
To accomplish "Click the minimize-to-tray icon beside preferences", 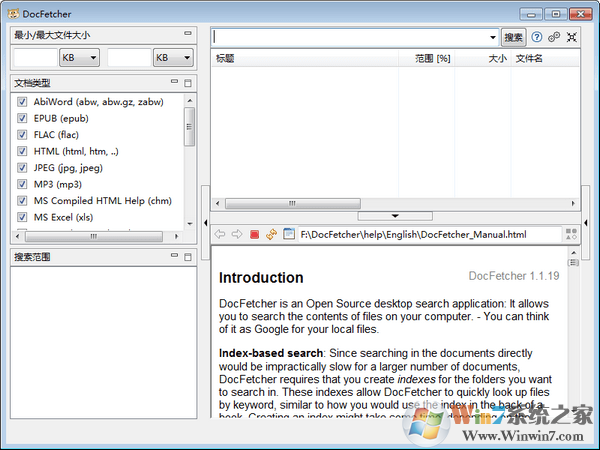I will pyautogui.click(x=571, y=37).
